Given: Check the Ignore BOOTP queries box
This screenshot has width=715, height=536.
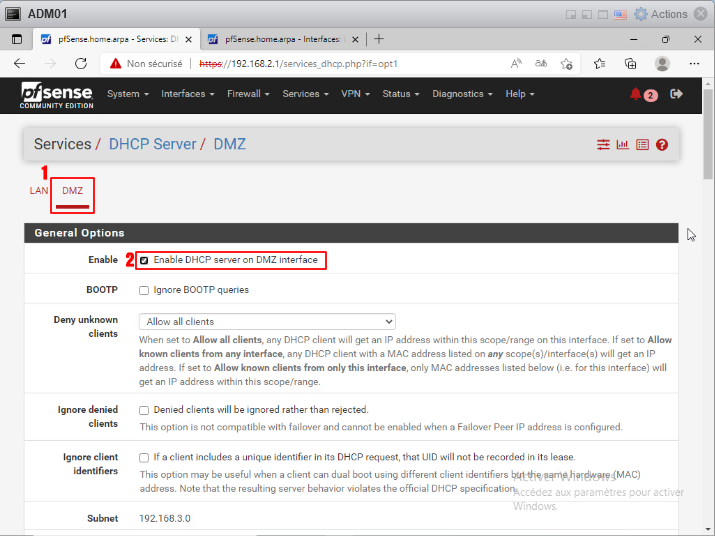Looking at the screenshot, I should (144, 290).
